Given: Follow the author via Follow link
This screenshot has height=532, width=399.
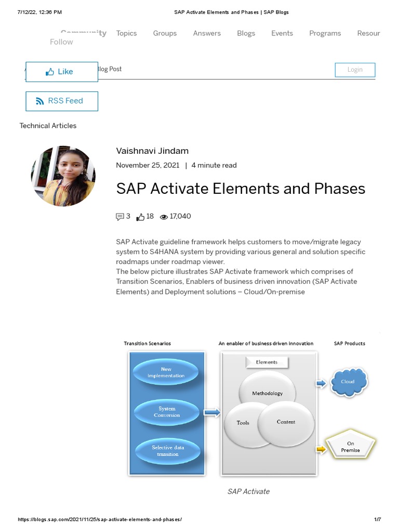Looking at the screenshot, I should [x=61, y=42].
